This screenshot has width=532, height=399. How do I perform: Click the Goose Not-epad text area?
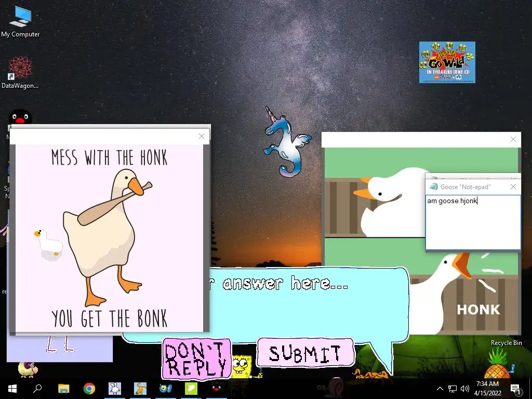[x=473, y=222]
